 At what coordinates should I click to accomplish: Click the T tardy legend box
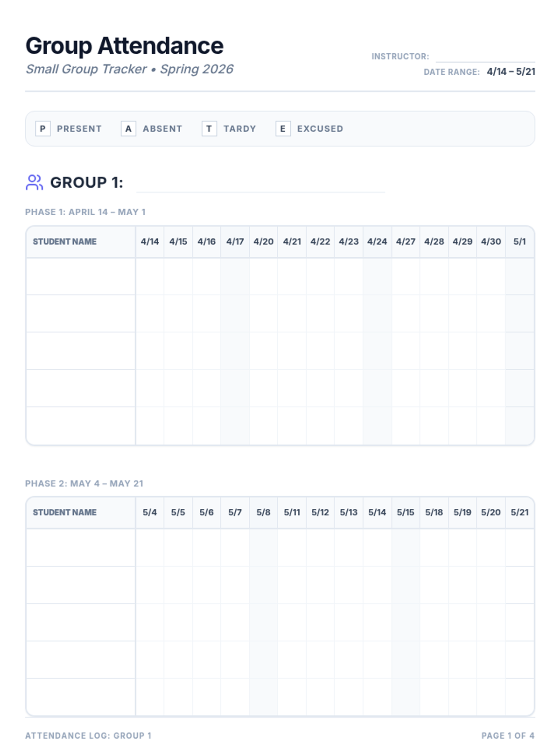(209, 128)
